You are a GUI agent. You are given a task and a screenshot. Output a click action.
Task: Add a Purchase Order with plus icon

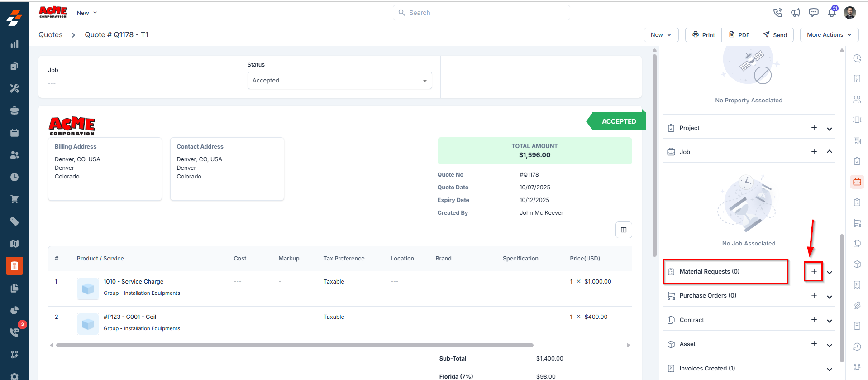coord(814,295)
